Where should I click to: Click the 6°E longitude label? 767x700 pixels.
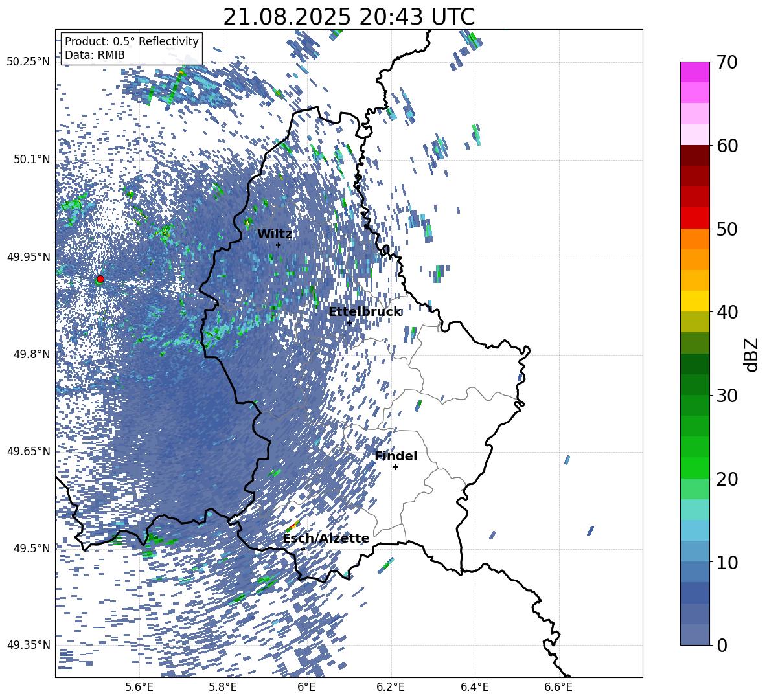tap(306, 687)
